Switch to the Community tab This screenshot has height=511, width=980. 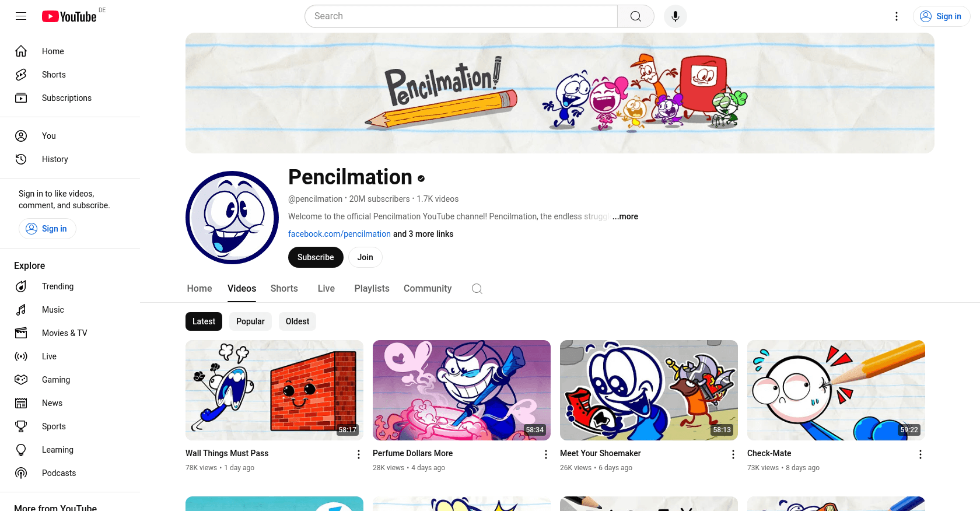pos(428,289)
